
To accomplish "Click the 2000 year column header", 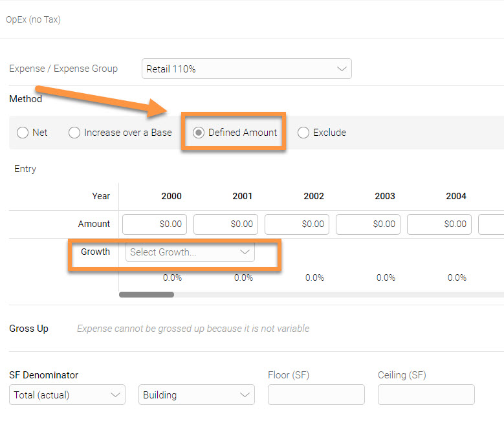I will click(x=171, y=196).
